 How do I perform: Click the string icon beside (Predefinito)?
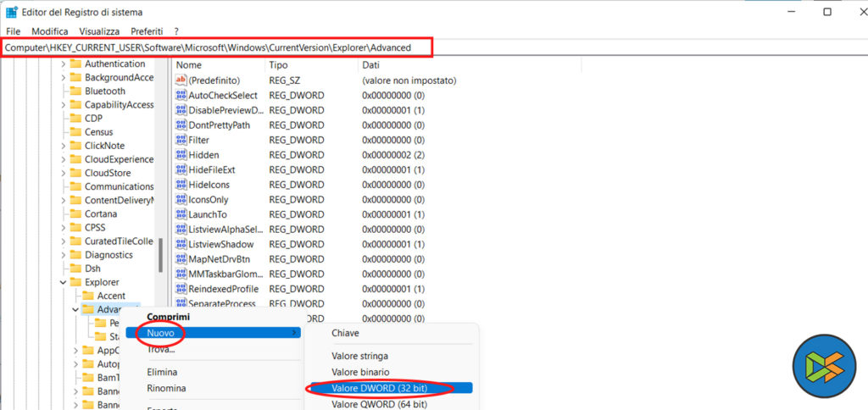(x=181, y=80)
